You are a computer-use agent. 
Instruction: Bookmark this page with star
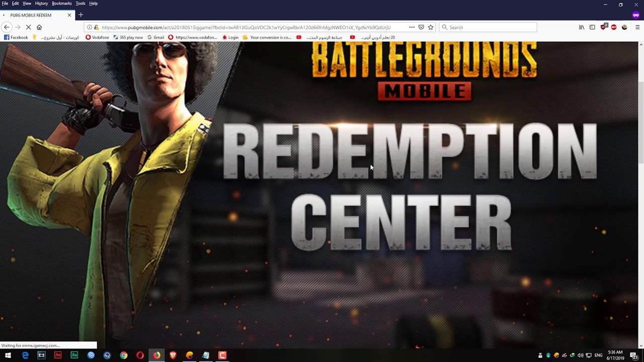click(x=431, y=27)
